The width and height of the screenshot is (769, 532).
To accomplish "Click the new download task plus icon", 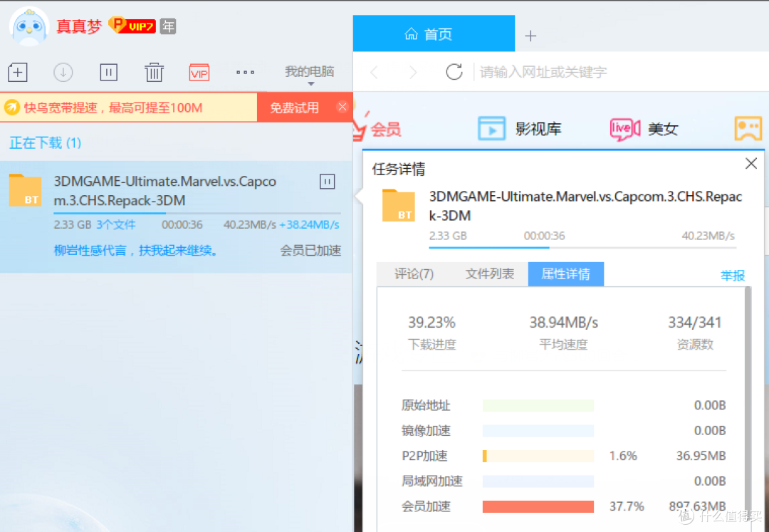I will point(17,72).
